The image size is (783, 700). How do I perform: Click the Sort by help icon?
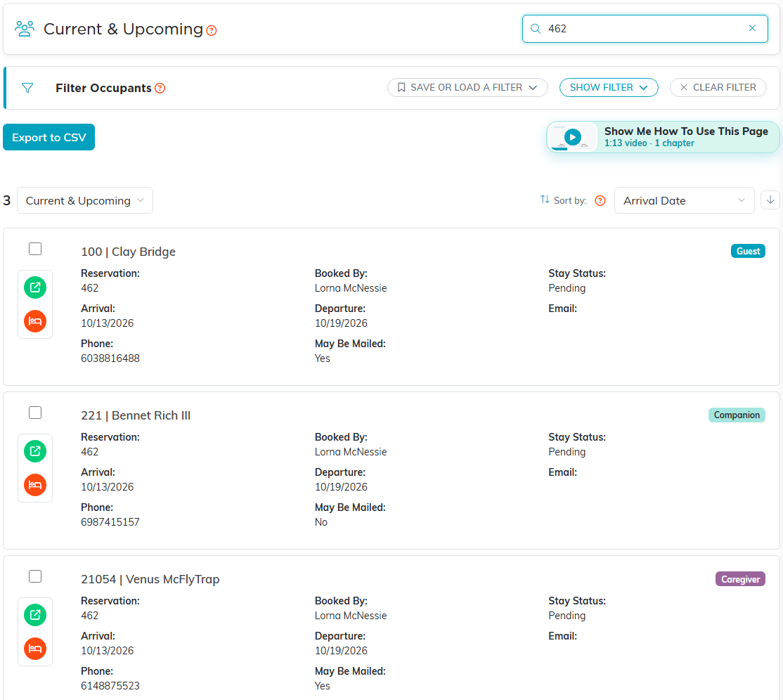click(x=600, y=201)
